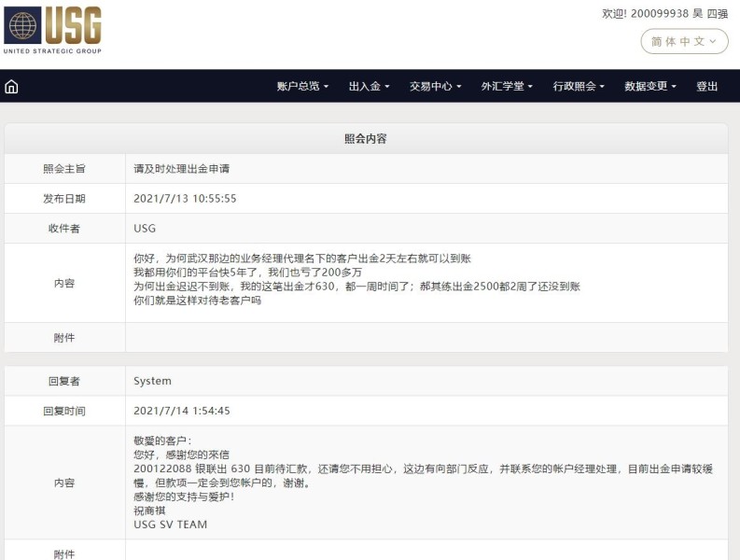Image resolution: width=740 pixels, height=560 pixels.
Task: Click the publish date 2021/7/13 10:55:55
Action: [x=185, y=199]
